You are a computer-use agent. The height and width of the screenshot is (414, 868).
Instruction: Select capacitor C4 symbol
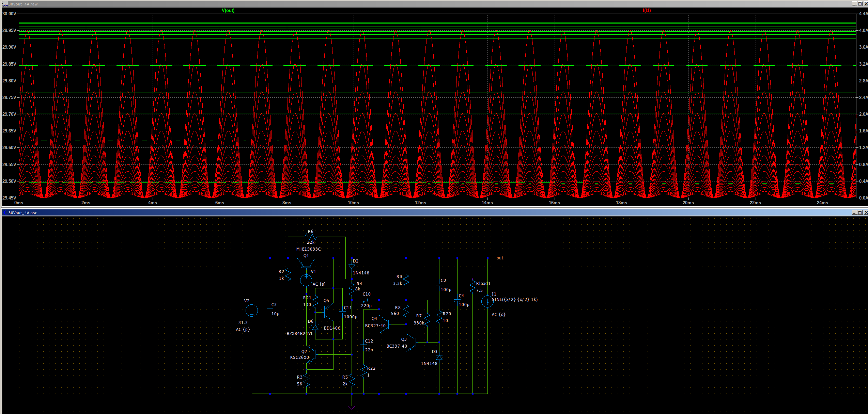click(x=457, y=300)
